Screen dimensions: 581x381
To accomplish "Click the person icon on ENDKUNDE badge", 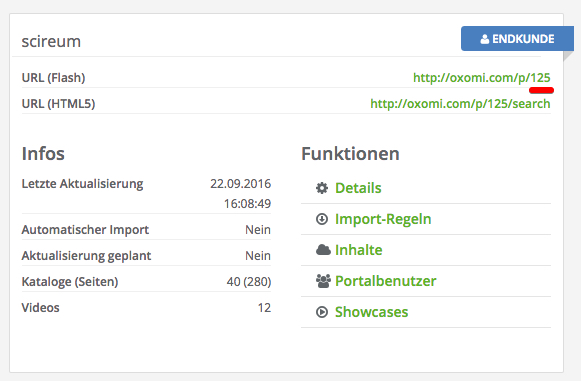I will 484,39.
